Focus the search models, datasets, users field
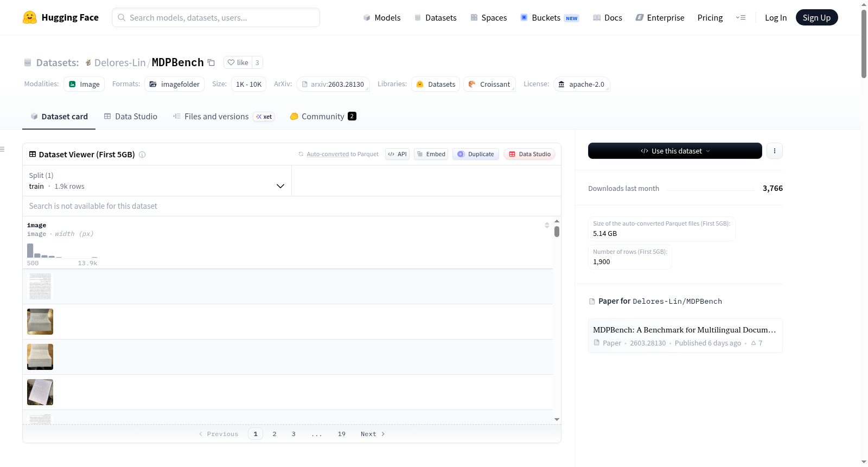The image size is (868, 467). tap(216, 17)
